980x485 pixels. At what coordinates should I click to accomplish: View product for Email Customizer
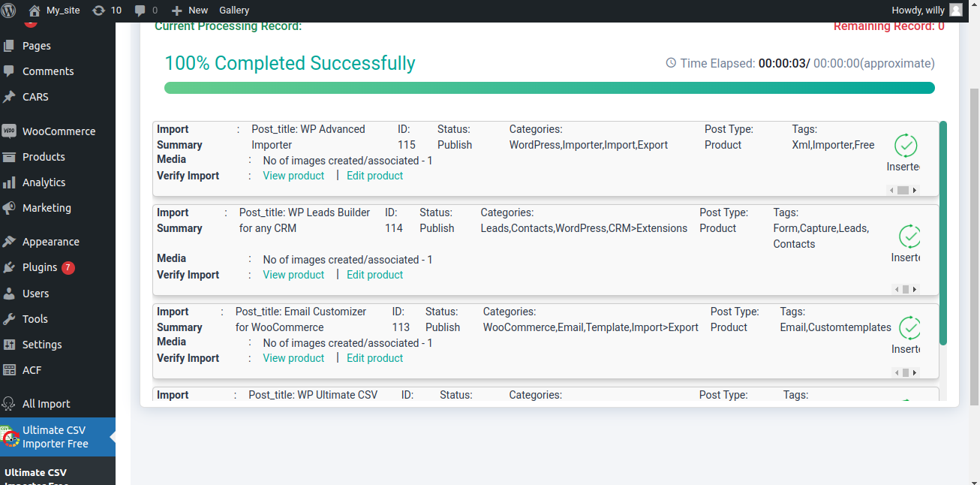[x=293, y=358]
